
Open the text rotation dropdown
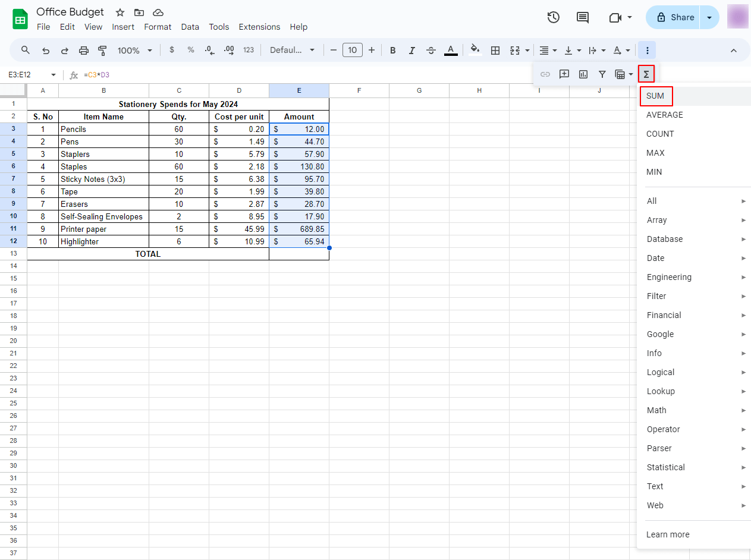pyautogui.click(x=621, y=51)
